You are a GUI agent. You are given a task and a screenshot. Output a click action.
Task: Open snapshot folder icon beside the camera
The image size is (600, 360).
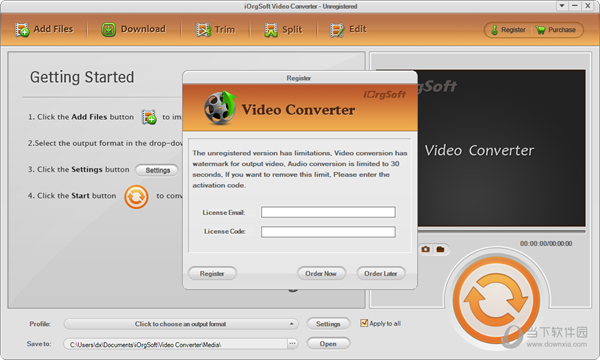440,249
